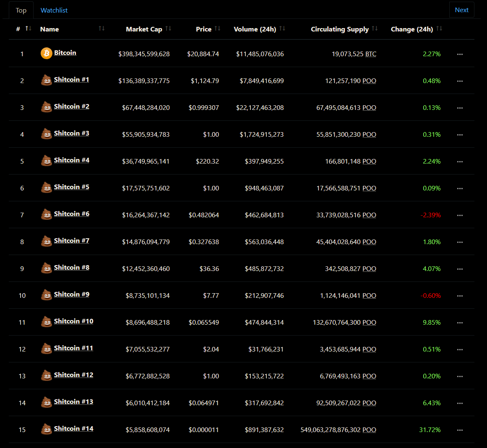Sort the table by Market Cap

pos(169,29)
